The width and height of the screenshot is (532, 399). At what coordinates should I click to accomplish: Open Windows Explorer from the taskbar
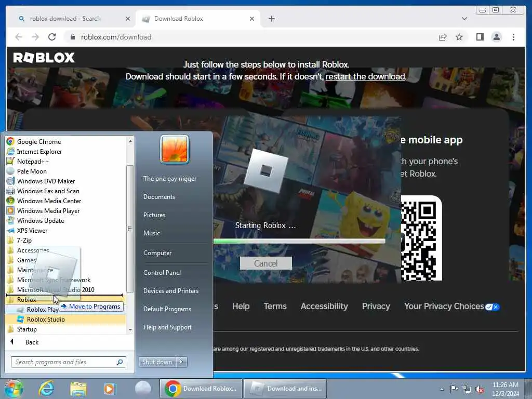pos(78,389)
